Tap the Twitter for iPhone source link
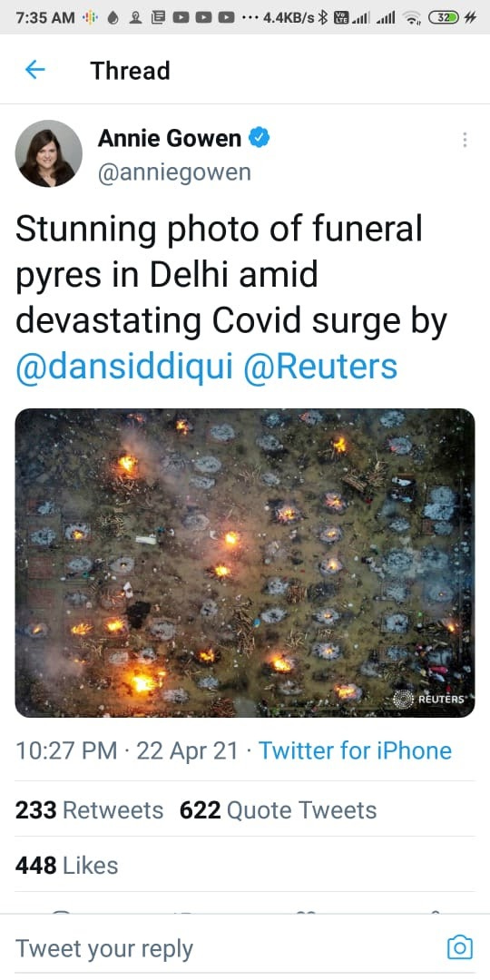The image size is (490, 980). pos(355,750)
